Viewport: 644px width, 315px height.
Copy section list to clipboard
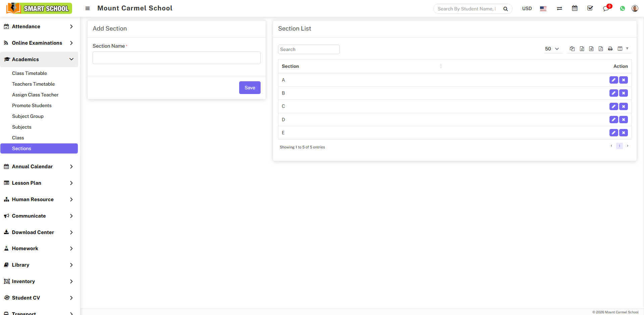point(572,49)
